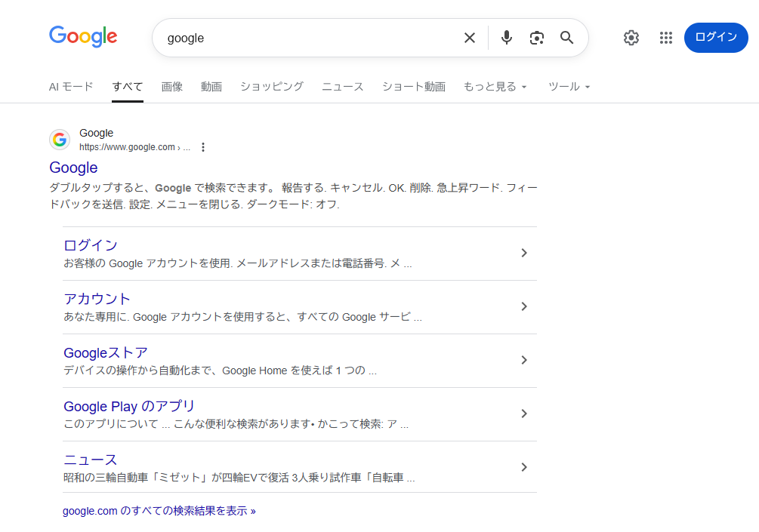Open the Google apps grid icon
Viewport: 759px width, 532px height.
[665, 38]
